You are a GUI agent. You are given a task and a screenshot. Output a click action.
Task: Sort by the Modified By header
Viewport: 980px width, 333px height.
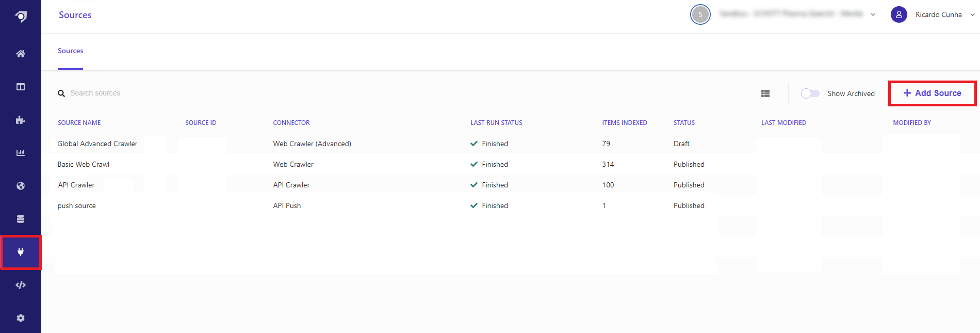pos(912,123)
